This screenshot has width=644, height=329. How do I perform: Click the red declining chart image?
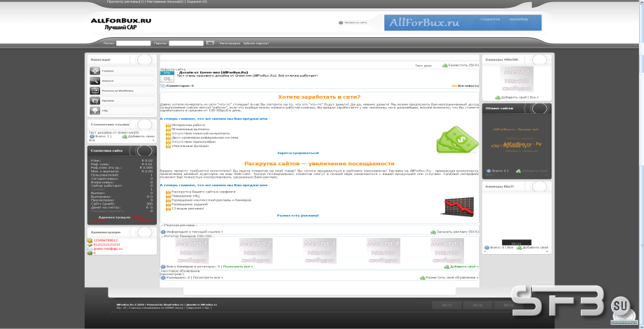[458, 206]
